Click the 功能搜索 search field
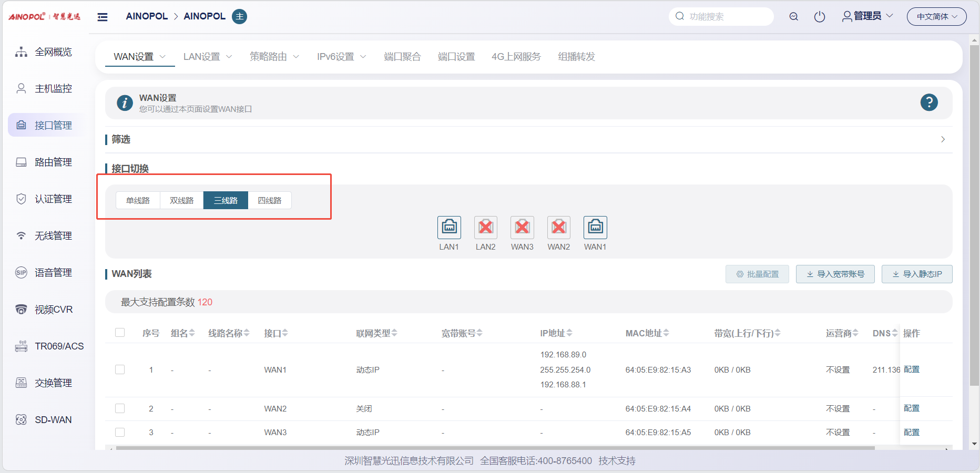 (726, 17)
